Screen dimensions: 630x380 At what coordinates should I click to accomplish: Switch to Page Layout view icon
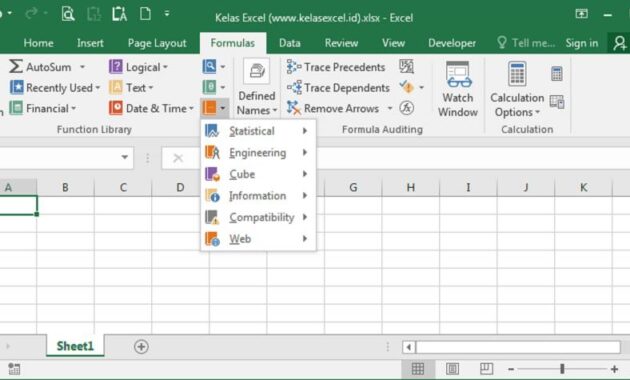pyautogui.click(x=452, y=368)
